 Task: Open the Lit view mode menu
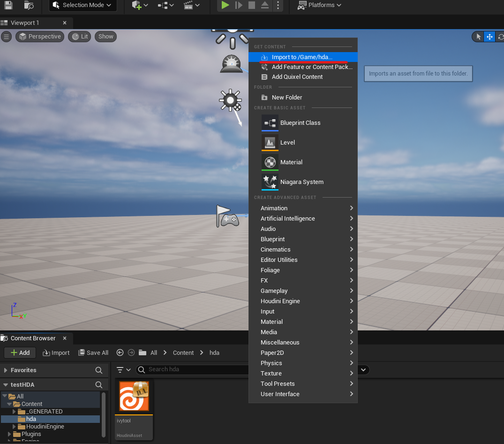[x=80, y=36]
